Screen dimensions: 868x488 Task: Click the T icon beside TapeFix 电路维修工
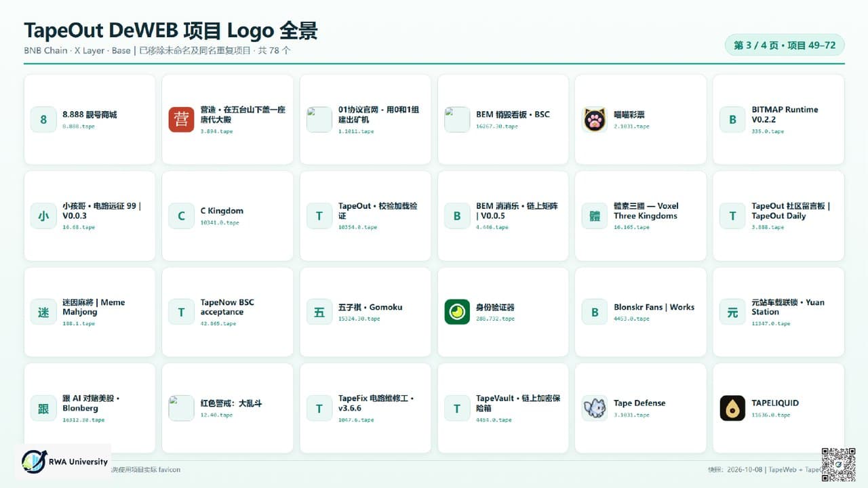coord(319,409)
